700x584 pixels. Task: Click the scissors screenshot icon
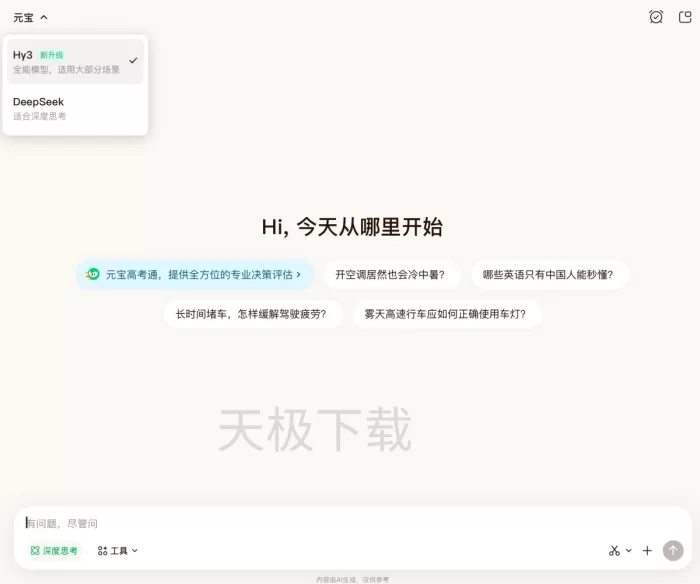tap(614, 551)
